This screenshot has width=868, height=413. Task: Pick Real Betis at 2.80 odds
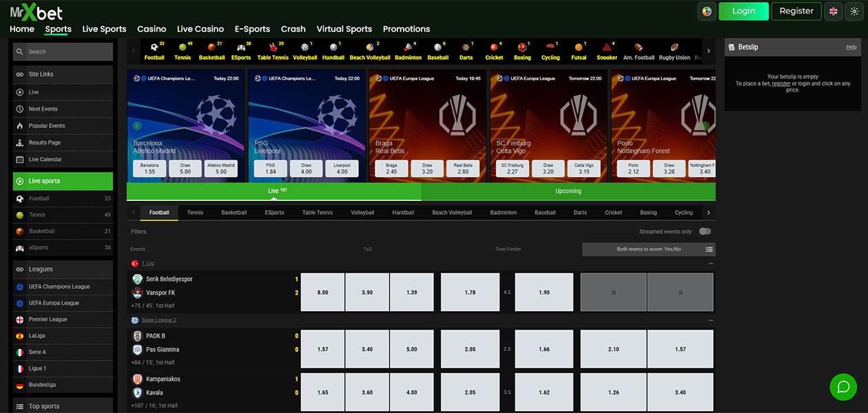(x=463, y=169)
